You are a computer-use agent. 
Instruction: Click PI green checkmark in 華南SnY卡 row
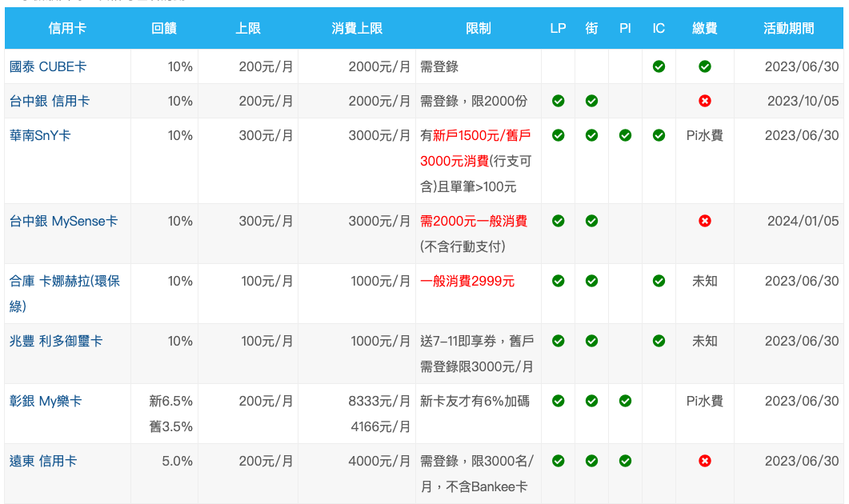coord(626,135)
